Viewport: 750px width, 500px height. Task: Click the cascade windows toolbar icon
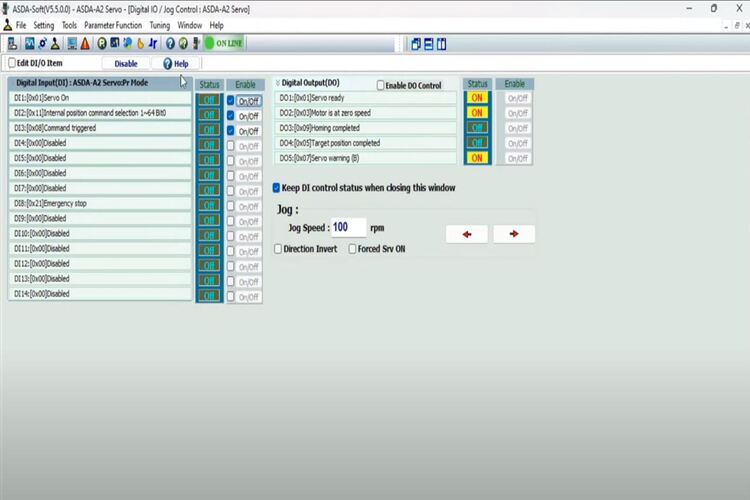pos(416,43)
